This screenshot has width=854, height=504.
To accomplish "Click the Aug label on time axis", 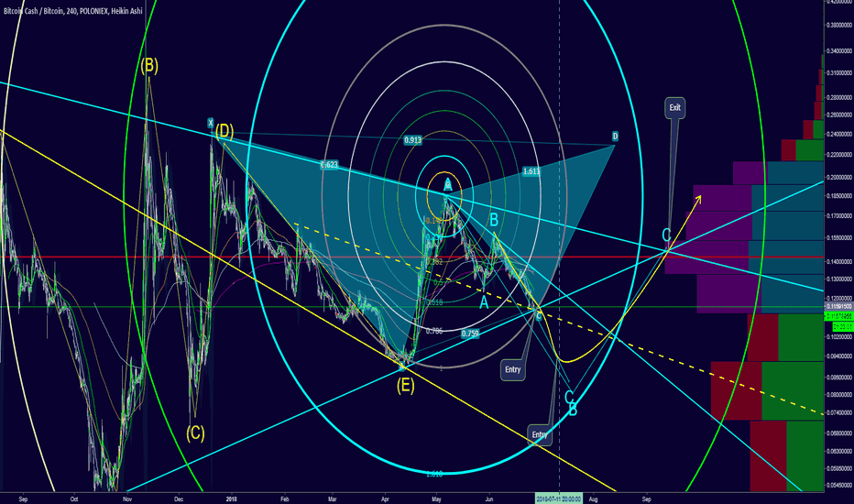I will click(x=593, y=499).
